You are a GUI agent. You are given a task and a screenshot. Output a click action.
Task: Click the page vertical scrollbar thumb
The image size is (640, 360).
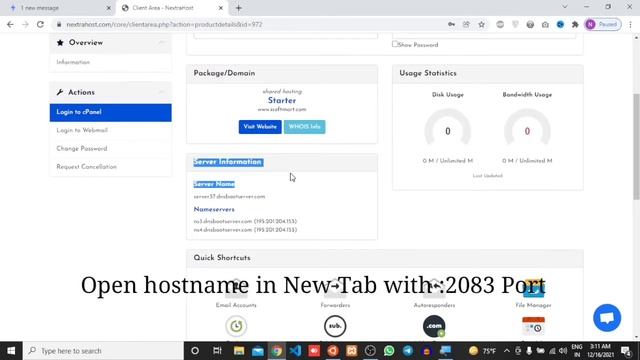pos(636,147)
